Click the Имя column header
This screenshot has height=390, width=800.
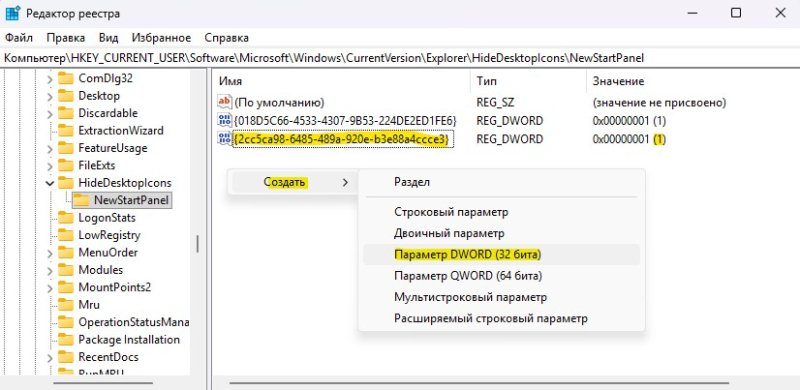(x=342, y=81)
